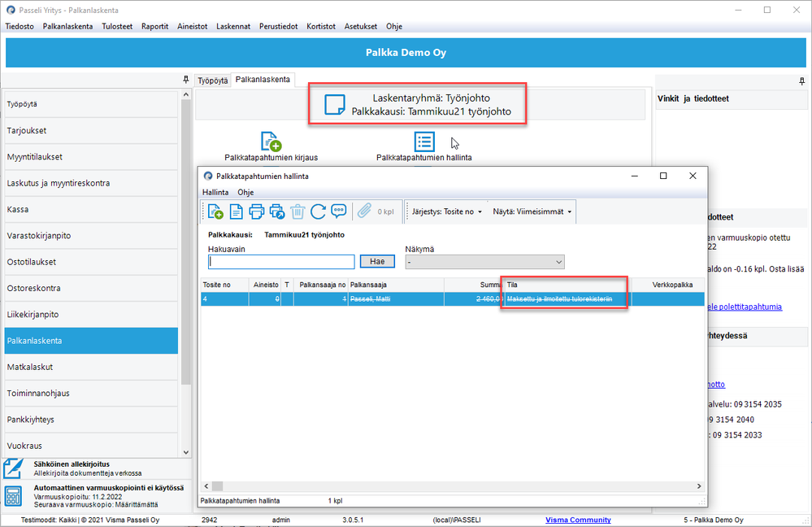The width and height of the screenshot is (812, 527).
Task: Select Kassa in left navigation
Action: (91, 209)
